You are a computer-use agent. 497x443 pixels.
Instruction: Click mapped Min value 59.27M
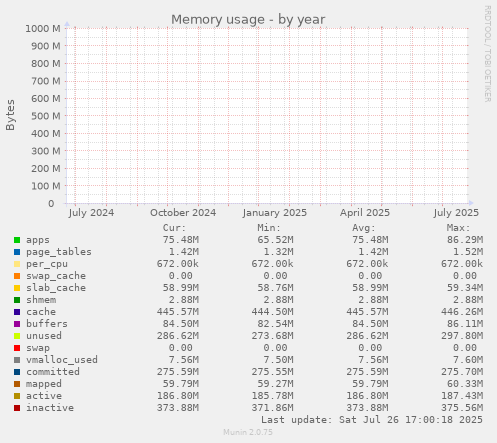point(275,384)
